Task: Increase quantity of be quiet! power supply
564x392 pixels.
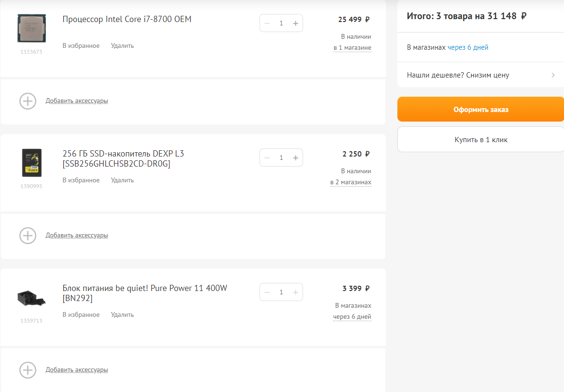Action: (295, 292)
